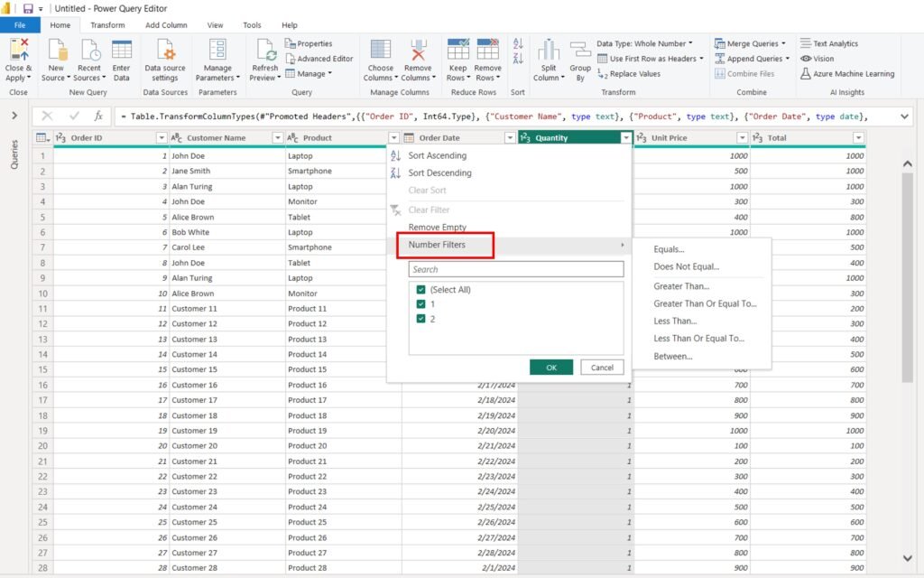924x578 pixels.
Task: Open the Order Date column filter dropdown
Action: click(x=511, y=138)
